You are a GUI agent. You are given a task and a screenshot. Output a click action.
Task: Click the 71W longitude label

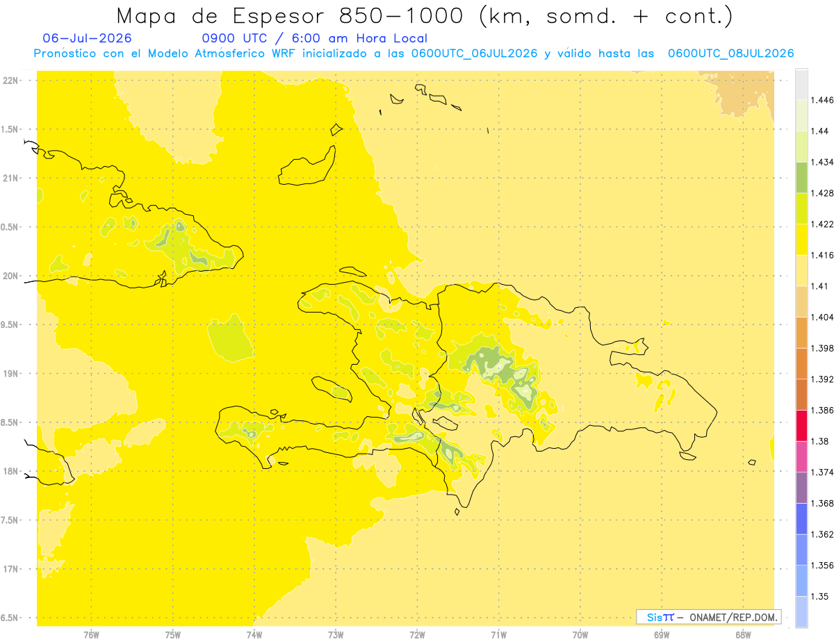tap(498, 634)
